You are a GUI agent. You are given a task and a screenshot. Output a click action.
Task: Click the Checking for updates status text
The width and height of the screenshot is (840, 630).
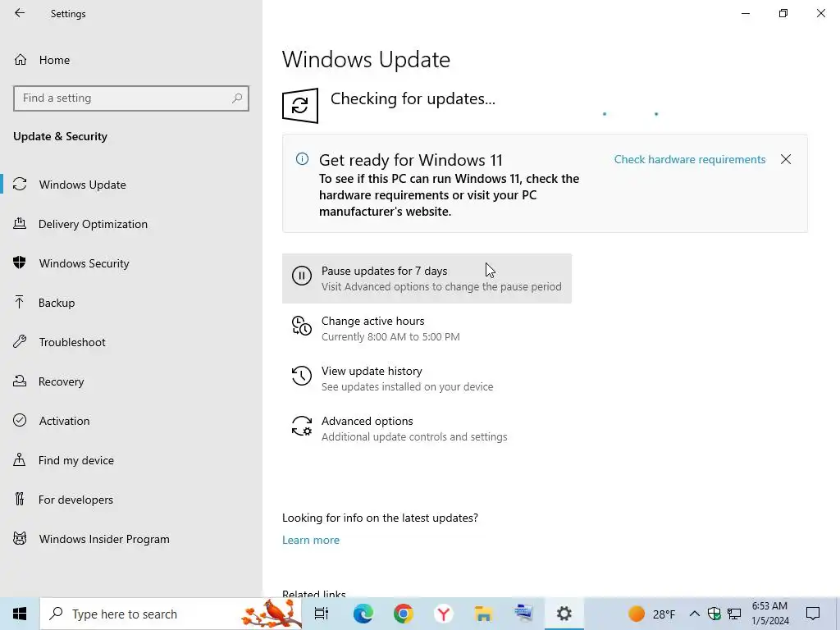coord(413,99)
